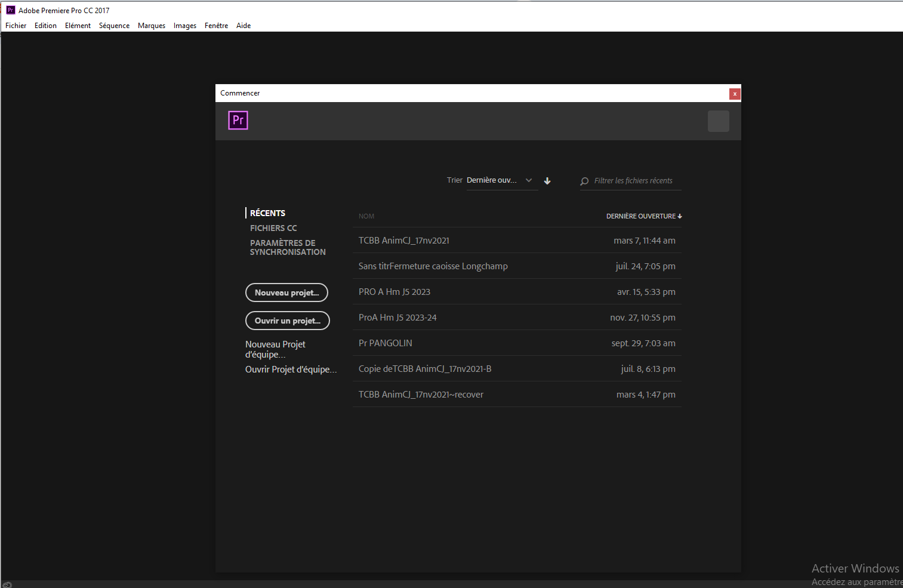Open the Fichier menu
903x588 pixels.
coord(16,26)
